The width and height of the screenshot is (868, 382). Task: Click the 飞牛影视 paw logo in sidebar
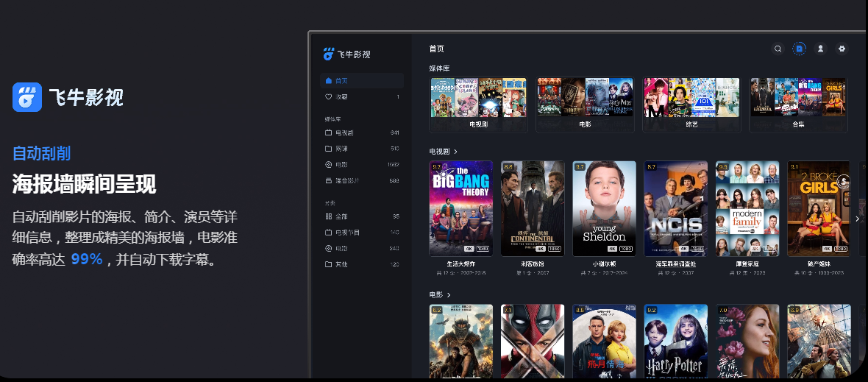[x=329, y=54]
